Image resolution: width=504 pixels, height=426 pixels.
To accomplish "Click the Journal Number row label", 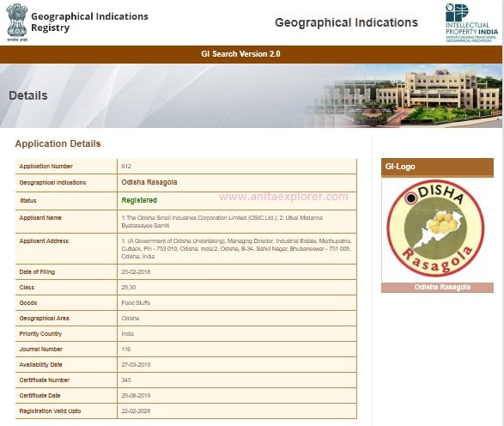I will (x=41, y=349).
